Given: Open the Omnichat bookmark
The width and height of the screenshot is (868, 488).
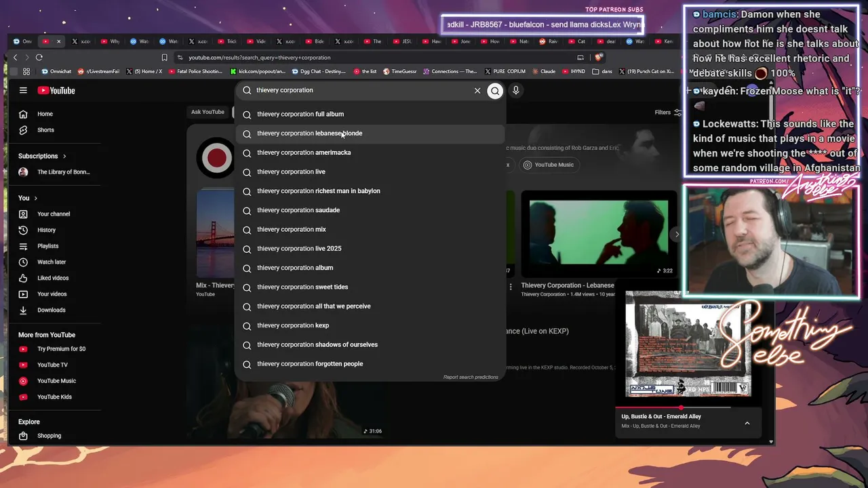Looking at the screenshot, I should (56, 71).
